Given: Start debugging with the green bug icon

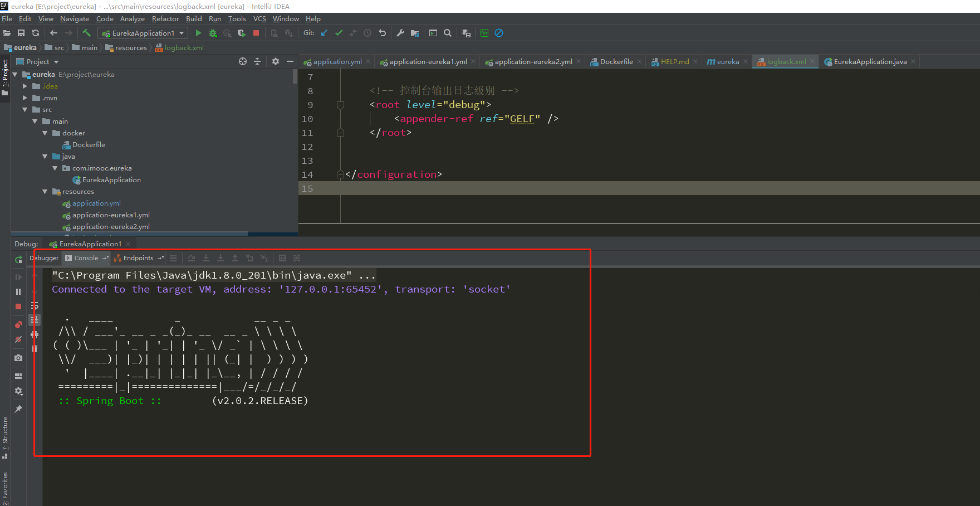Looking at the screenshot, I should click(213, 33).
